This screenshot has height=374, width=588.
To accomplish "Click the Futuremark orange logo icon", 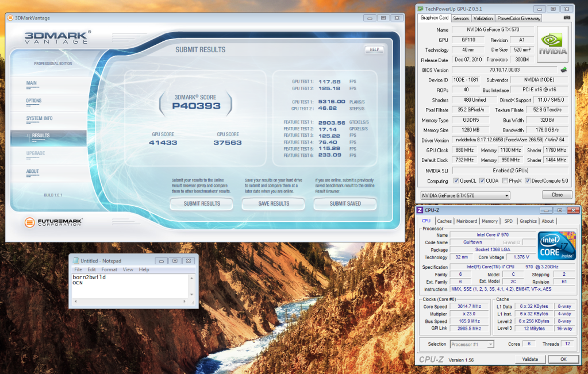I will pyautogui.click(x=30, y=222).
